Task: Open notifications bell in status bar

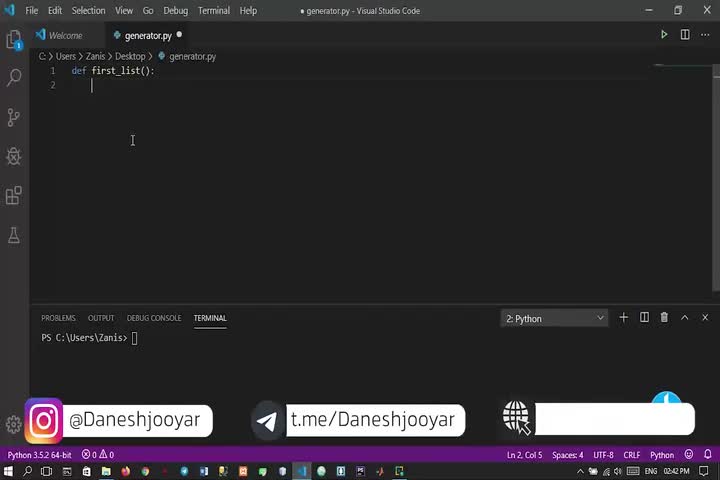Action: (708, 454)
